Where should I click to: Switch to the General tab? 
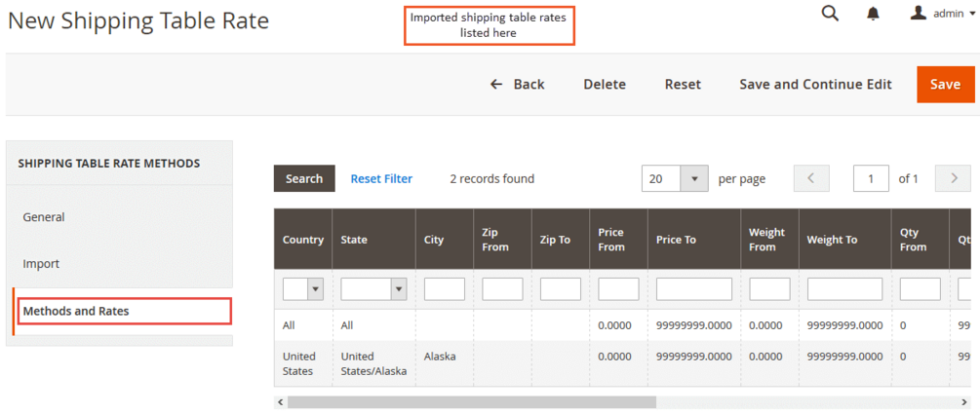click(44, 217)
